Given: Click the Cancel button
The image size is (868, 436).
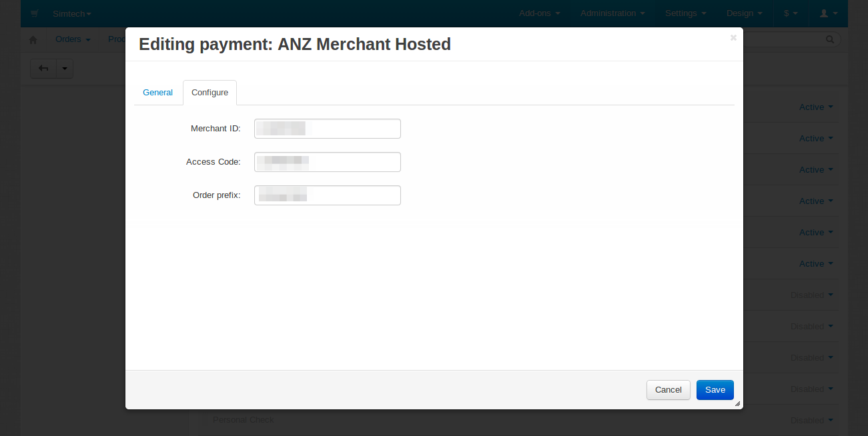Looking at the screenshot, I should pyautogui.click(x=669, y=390).
